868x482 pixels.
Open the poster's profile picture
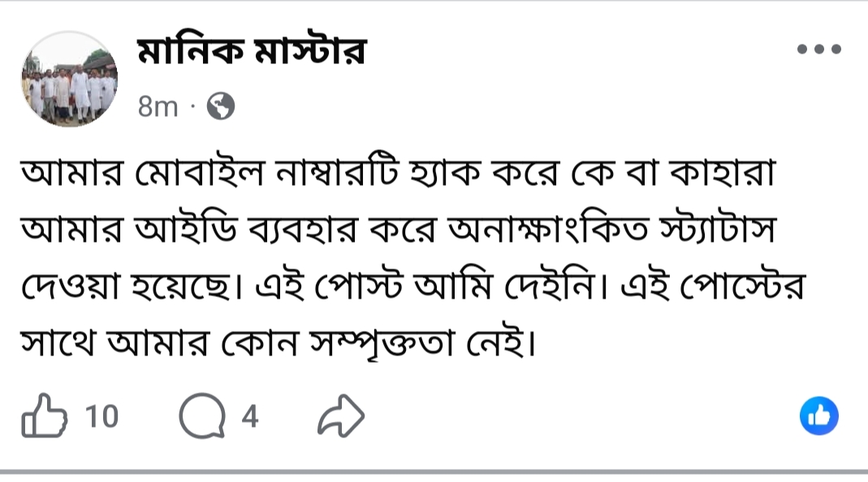(x=69, y=79)
